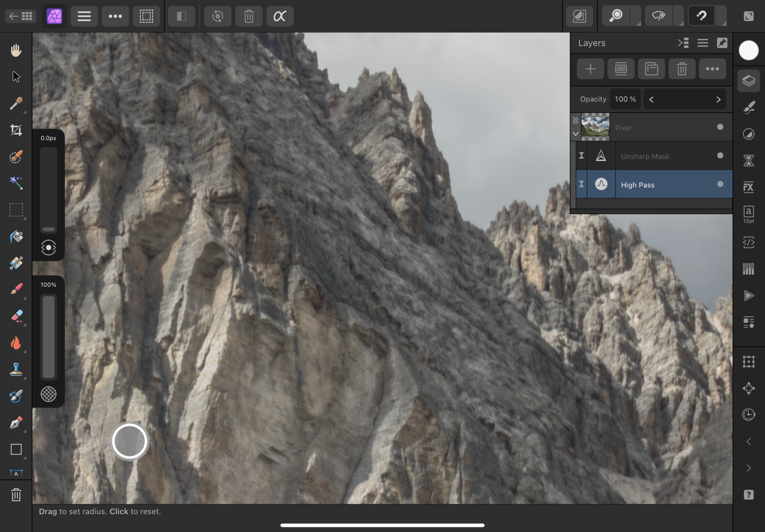Select the Hand (View) tool
This screenshot has width=765, height=532.
tap(16, 50)
